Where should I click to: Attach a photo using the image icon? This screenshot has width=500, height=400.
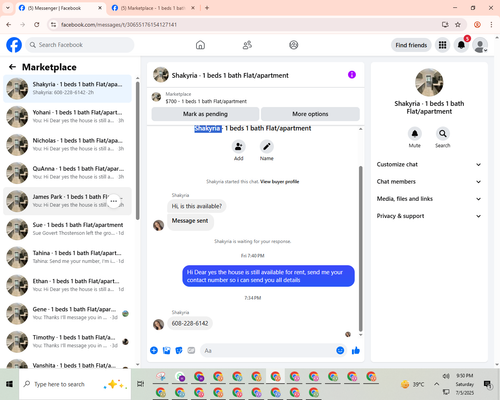(x=166, y=350)
